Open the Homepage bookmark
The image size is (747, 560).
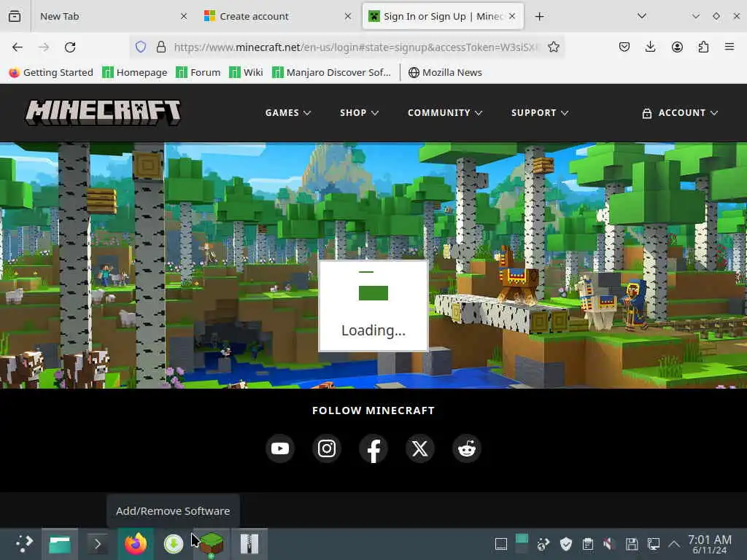[135, 72]
